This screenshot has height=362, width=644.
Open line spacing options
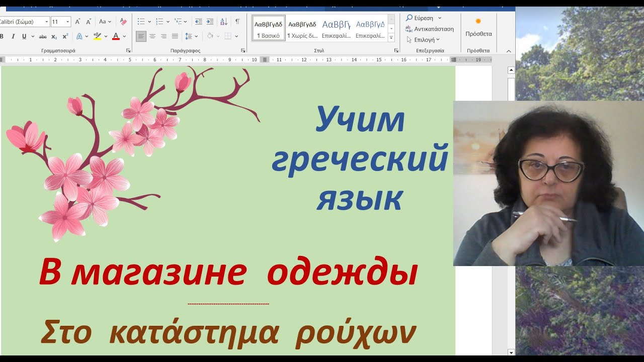coord(189,36)
